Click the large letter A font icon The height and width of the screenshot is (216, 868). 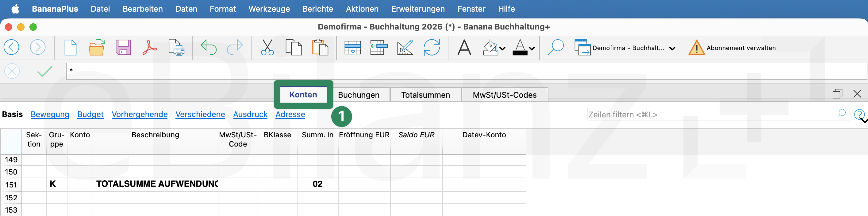(464, 48)
